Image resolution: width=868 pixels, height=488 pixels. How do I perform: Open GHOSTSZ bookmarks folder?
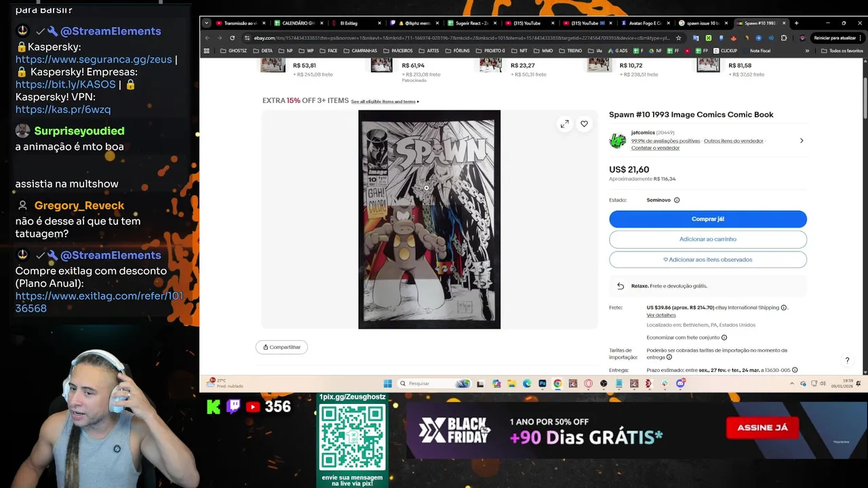click(234, 51)
